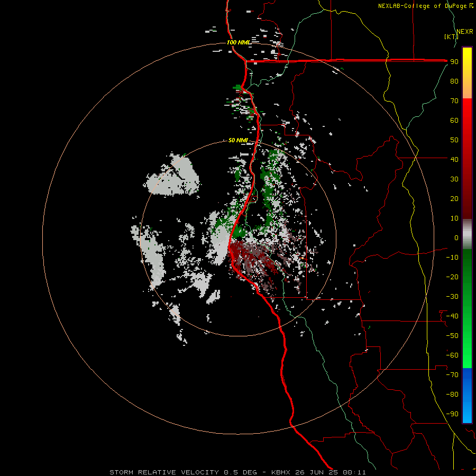
Task: Click the 10 value on the velocity scale
Action: [454, 218]
